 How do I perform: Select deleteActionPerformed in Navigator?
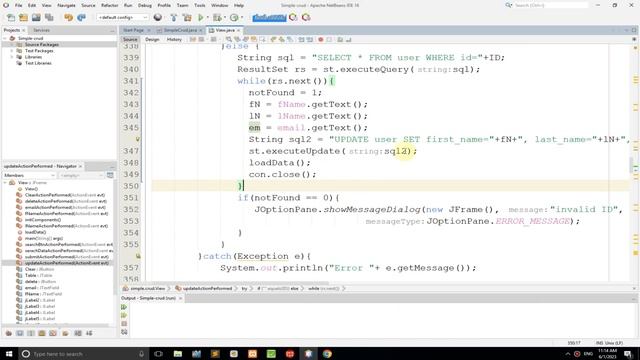coord(65,201)
